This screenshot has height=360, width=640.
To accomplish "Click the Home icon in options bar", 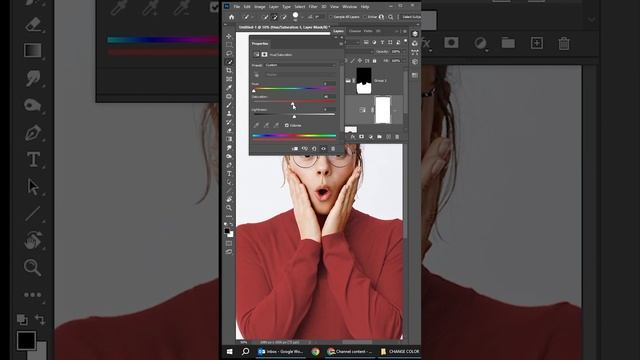I will (x=231, y=17).
